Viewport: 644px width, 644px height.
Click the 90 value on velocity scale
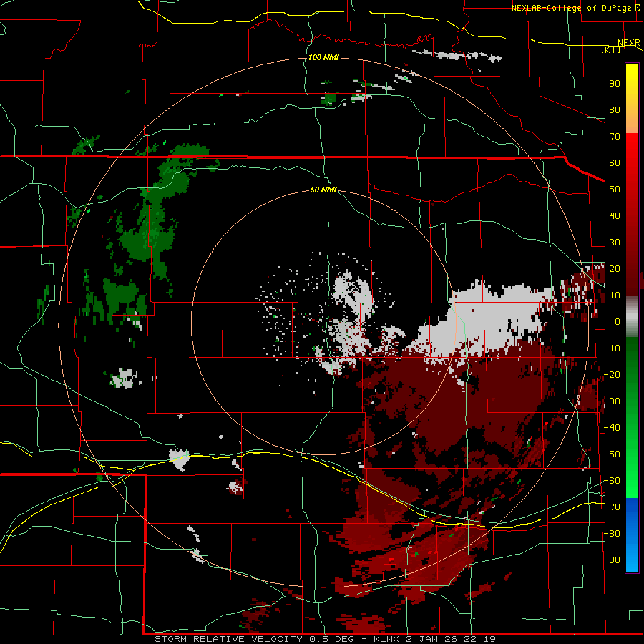point(615,84)
